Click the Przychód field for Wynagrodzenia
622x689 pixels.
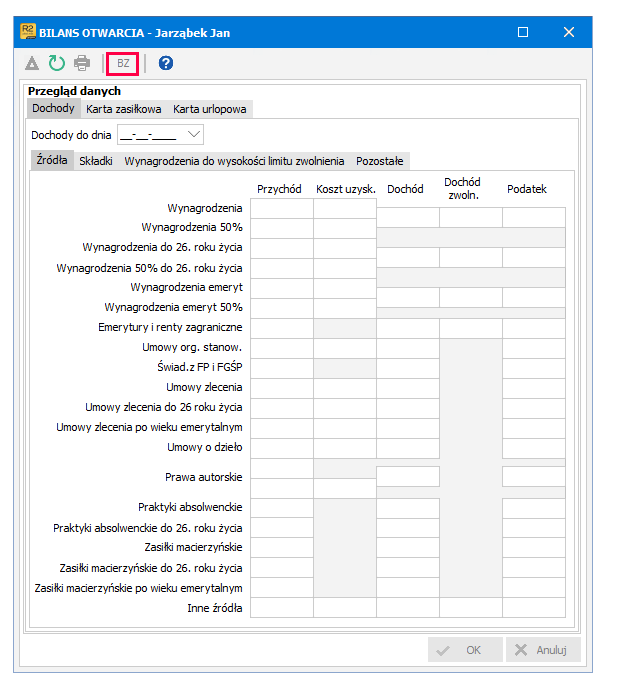(282, 208)
